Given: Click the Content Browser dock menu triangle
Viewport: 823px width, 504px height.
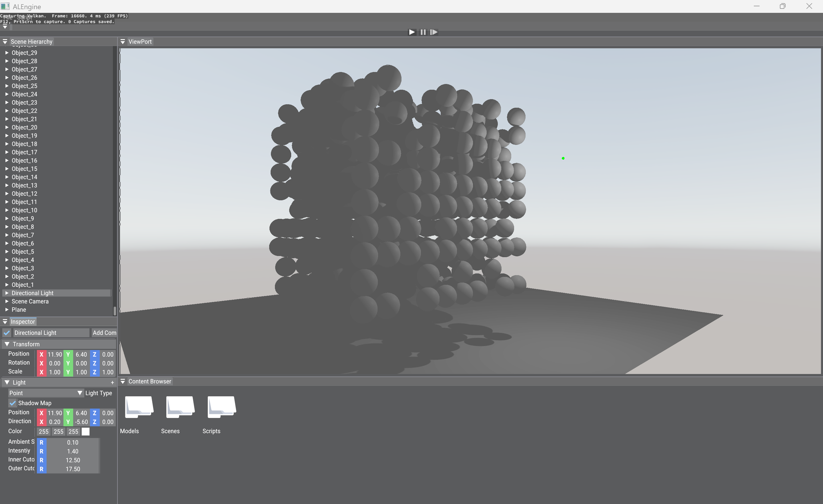Looking at the screenshot, I should (x=123, y=381).
